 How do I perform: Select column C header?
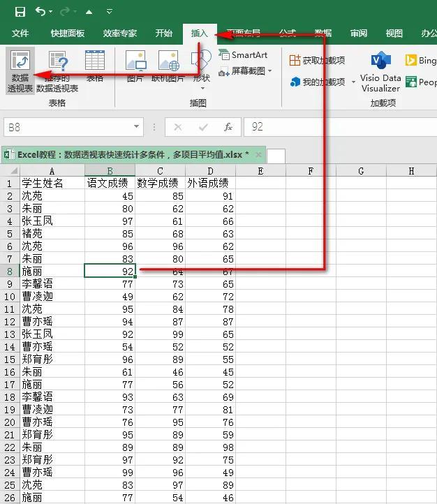pos(160,171)
